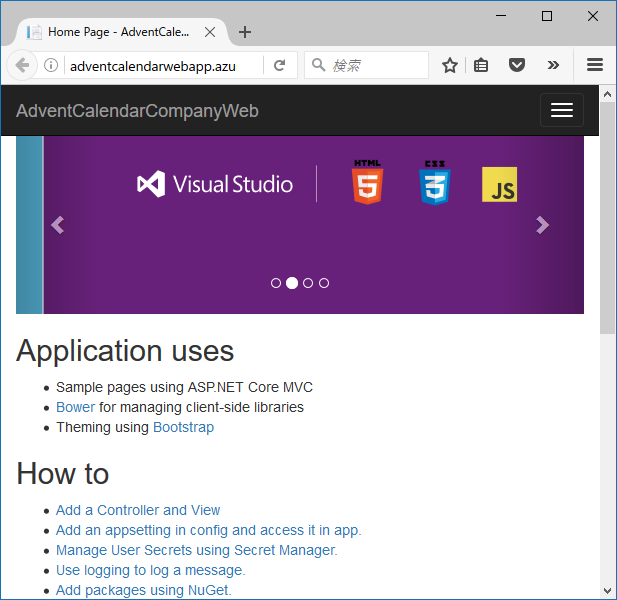The image size is (617, 600).
Task: Open Add an appsetting in config link
Action: click(209, 530)
